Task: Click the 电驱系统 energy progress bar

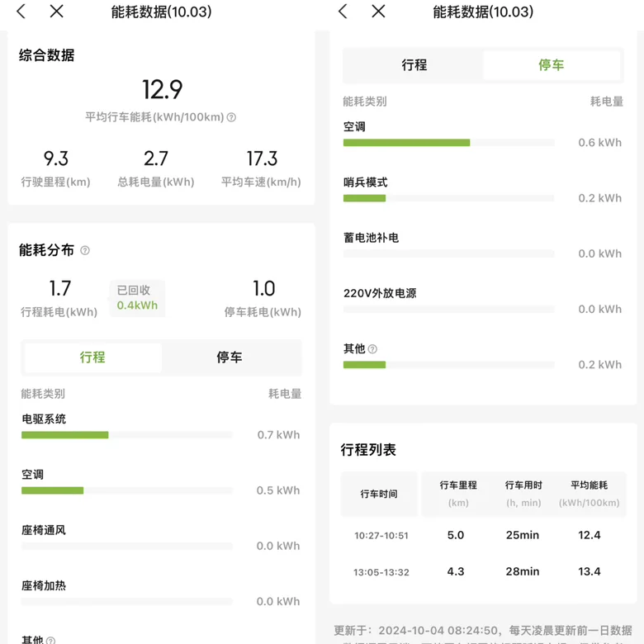Action: (x=127, y=435)
